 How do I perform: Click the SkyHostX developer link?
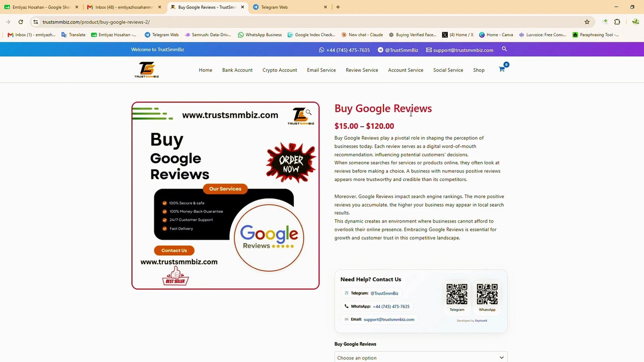[481, 321]
